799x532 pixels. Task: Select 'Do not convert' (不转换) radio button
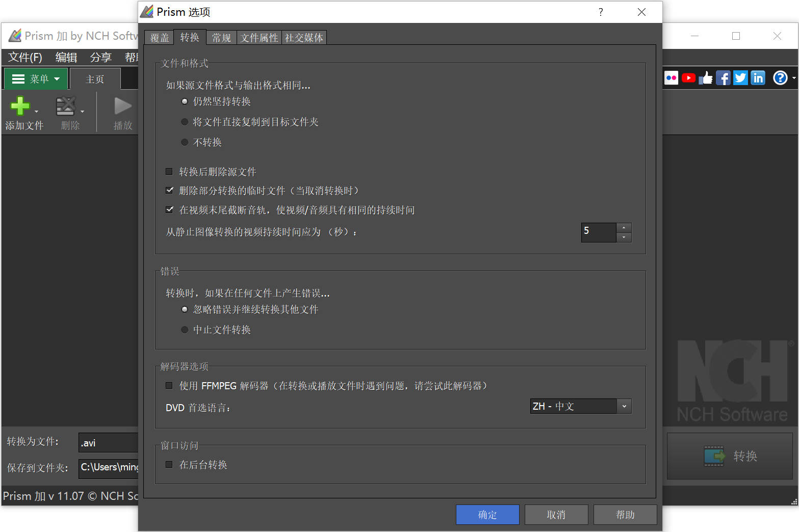pyautogui.click(x=185, y=142)
